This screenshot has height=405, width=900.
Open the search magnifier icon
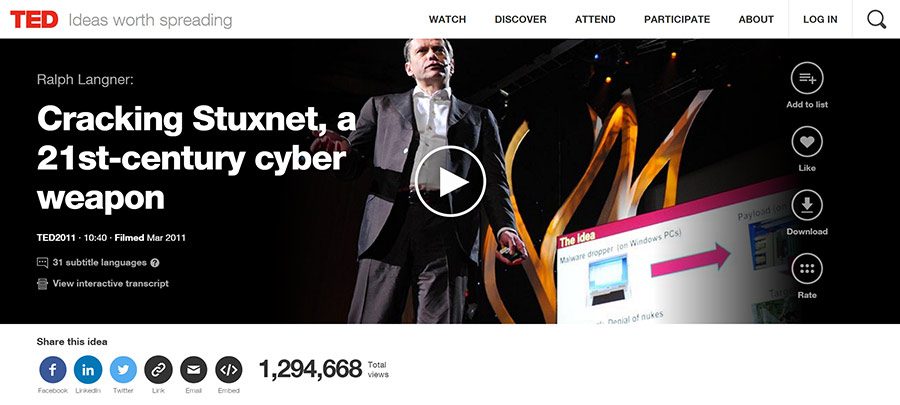(x=876, y=20)
